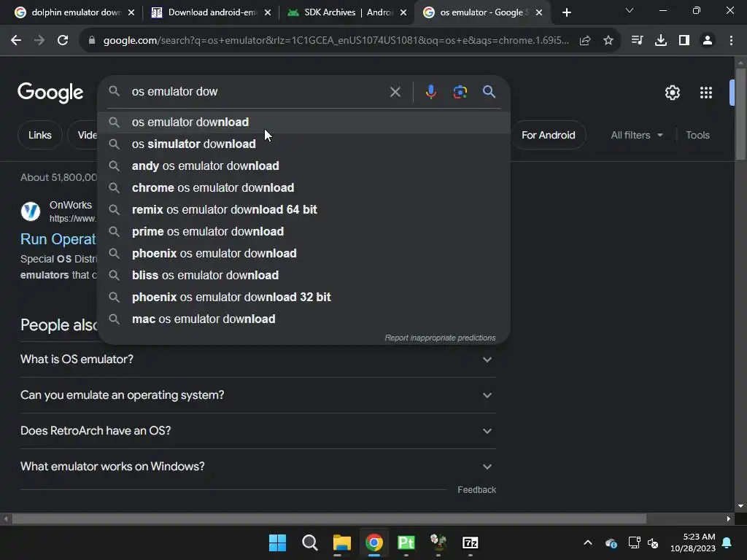Click the Google logo
Viewport: 747px width, 560px height.
[50, 93]
